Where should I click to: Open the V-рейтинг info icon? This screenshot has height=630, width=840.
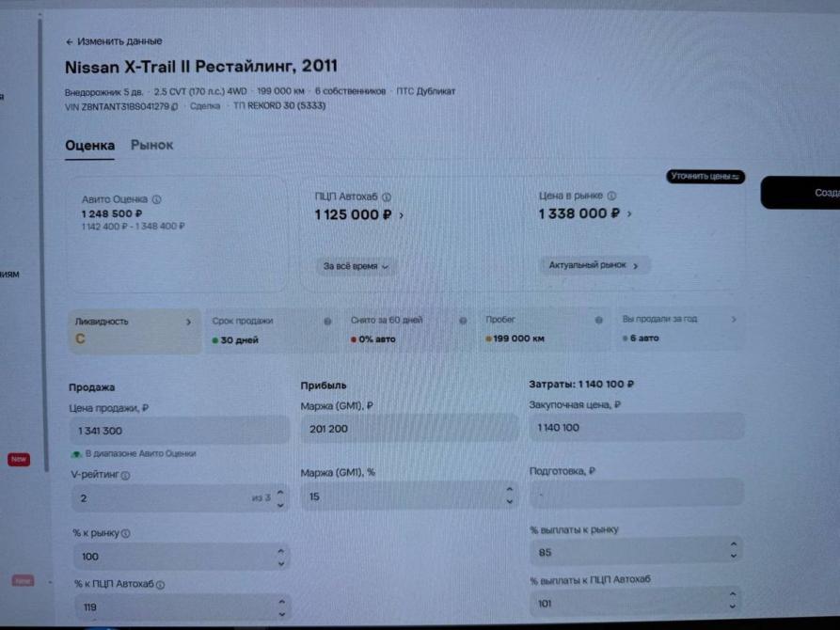point(125,476)
